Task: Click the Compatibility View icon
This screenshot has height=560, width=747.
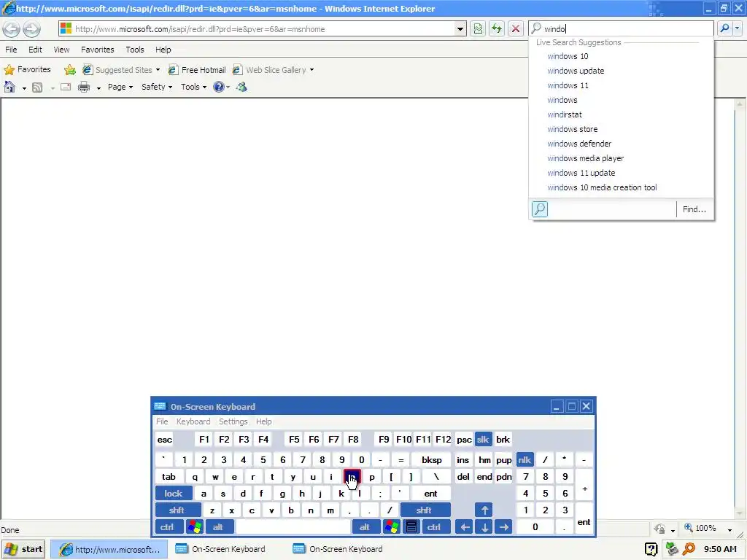Action: point(478,28)
